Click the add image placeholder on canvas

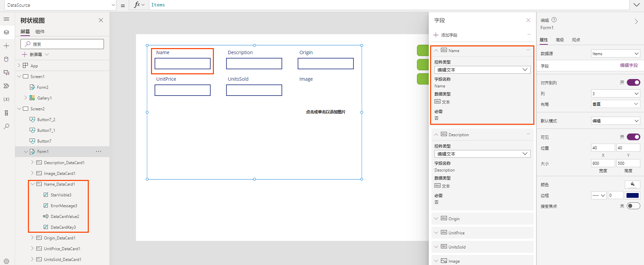tap(326, 112)
